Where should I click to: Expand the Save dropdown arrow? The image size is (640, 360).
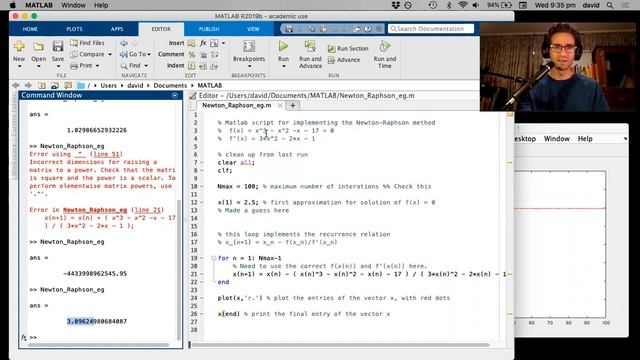click(x=58, y=66)
